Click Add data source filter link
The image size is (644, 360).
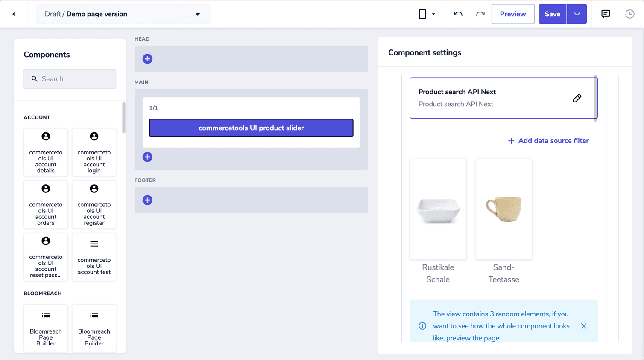pos(548,140)
